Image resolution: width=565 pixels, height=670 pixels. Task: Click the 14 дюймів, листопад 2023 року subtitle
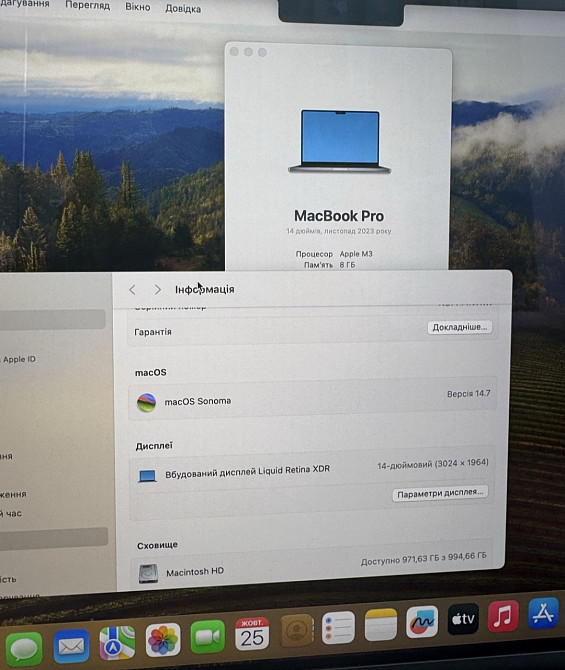pos(339,231)
